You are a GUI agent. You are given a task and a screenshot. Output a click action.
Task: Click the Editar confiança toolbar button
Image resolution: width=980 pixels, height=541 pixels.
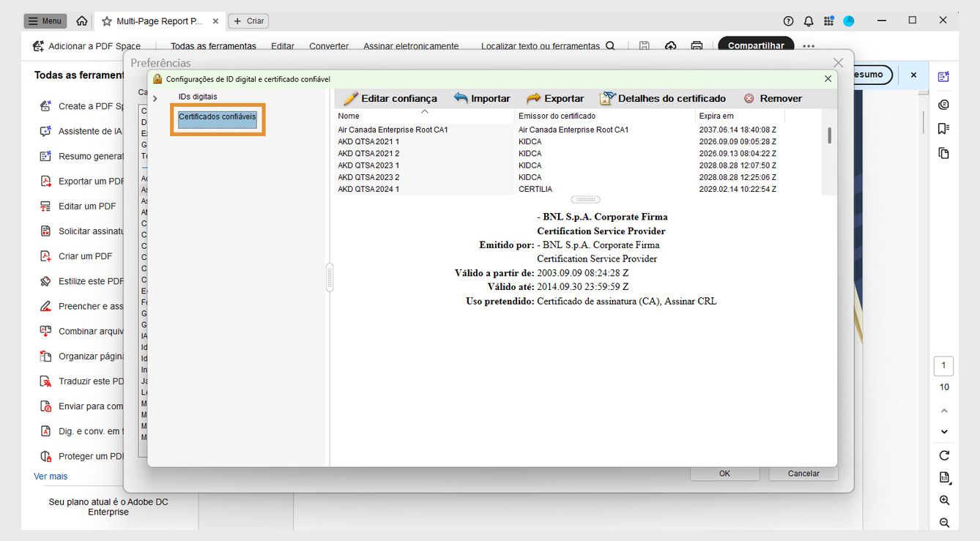(390, 98)
